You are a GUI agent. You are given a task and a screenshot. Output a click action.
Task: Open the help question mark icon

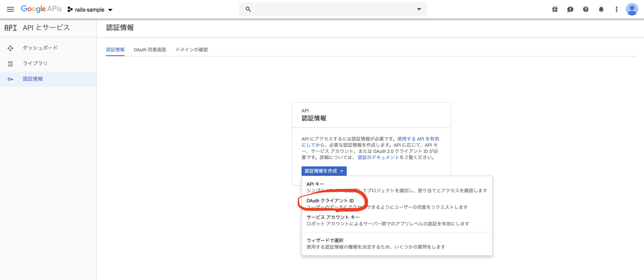(586, 9)
